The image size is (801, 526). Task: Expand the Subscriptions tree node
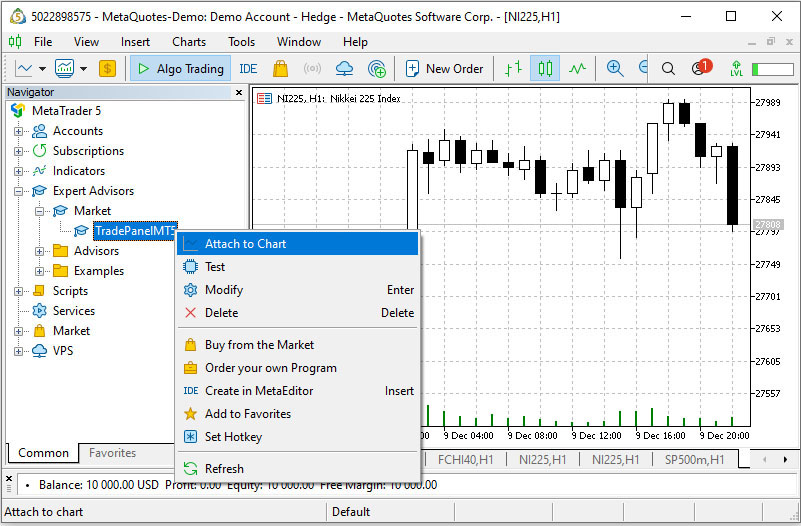click(x=18, y=151)
